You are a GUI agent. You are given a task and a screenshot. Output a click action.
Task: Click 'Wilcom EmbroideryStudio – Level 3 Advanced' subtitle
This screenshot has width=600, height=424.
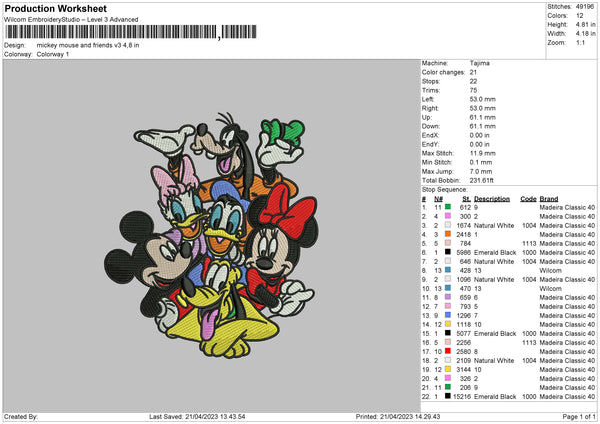point(71,20)
